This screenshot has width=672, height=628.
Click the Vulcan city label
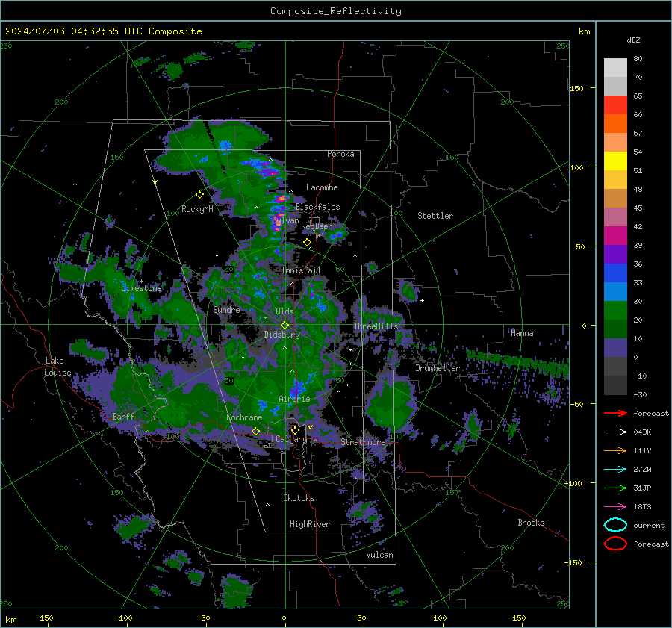click(x=379, y=555)
